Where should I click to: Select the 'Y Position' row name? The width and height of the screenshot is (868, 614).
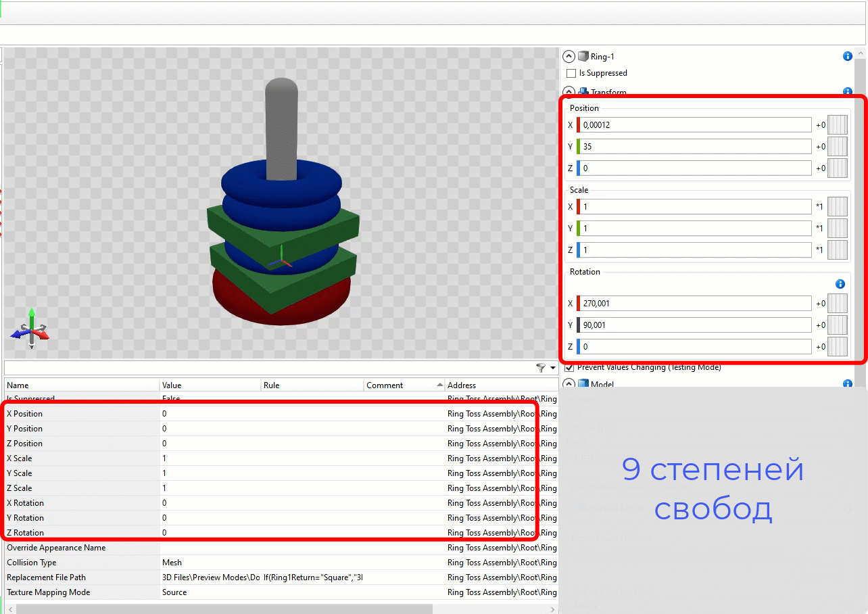point(24,429)
